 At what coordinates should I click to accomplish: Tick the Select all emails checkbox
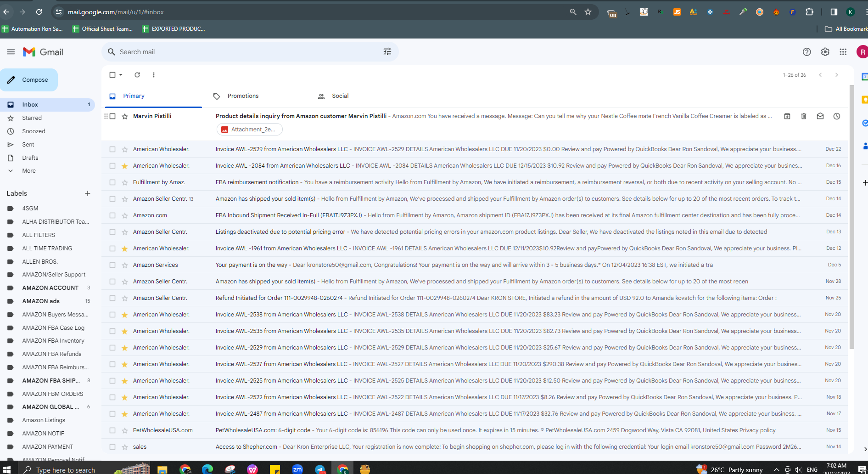coord(112,75)
